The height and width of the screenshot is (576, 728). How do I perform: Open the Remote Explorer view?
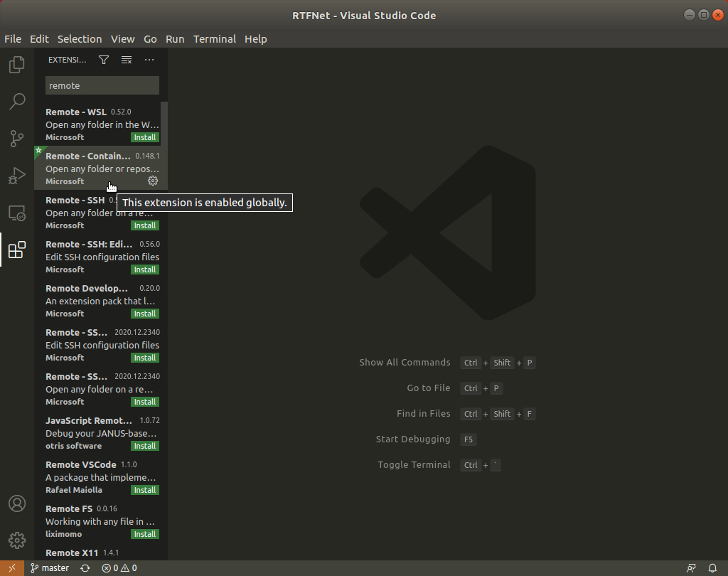(x=17, y=213)
